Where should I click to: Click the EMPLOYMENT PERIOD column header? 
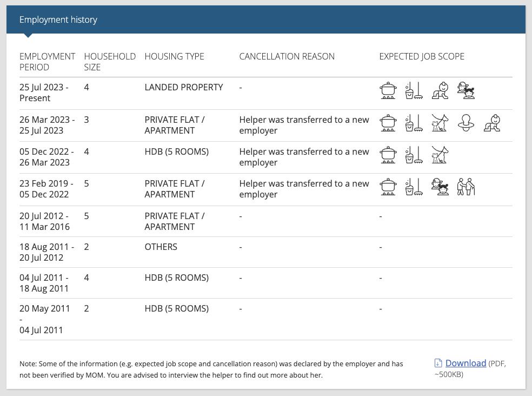tap(47, 62)
